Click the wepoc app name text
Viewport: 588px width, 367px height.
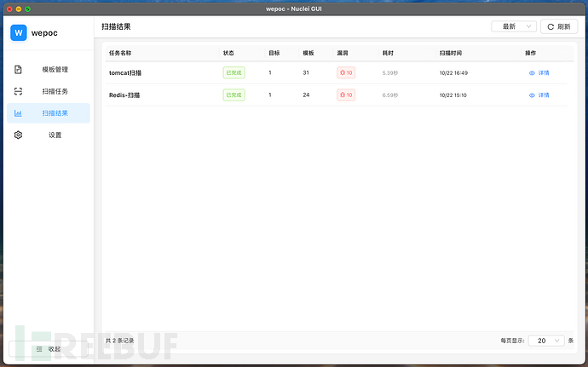[44, 33]
